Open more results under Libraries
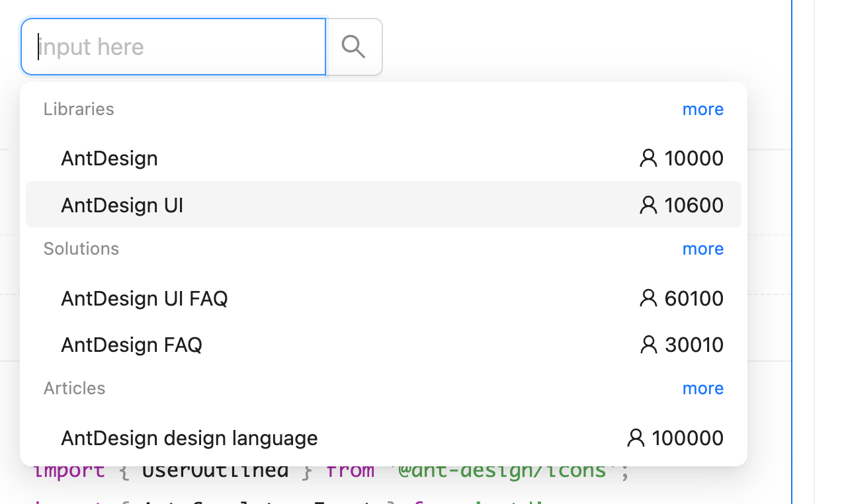 (703, 108)
